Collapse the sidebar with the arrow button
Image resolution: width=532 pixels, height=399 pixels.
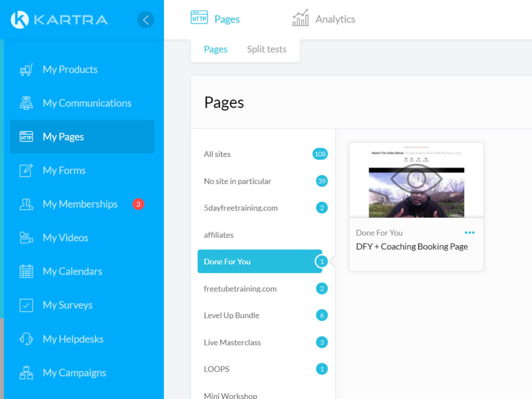tap(146, 20)
